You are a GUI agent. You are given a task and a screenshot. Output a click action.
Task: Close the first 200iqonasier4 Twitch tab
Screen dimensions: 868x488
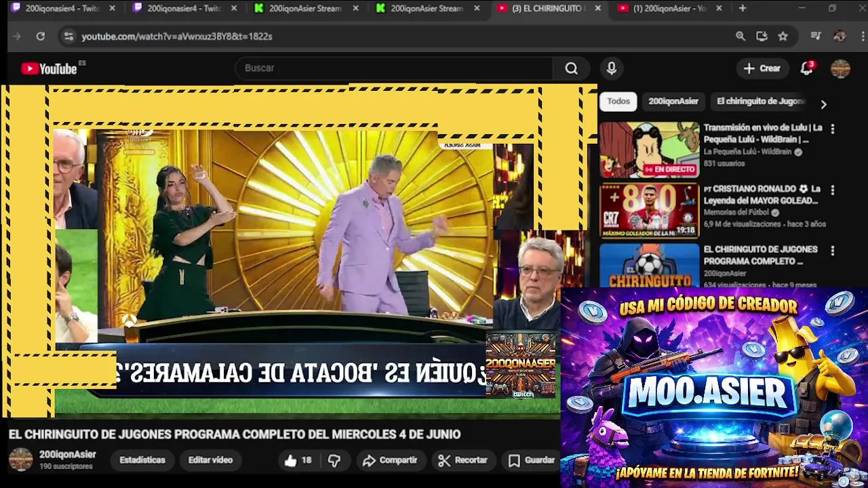pos(113,8)
